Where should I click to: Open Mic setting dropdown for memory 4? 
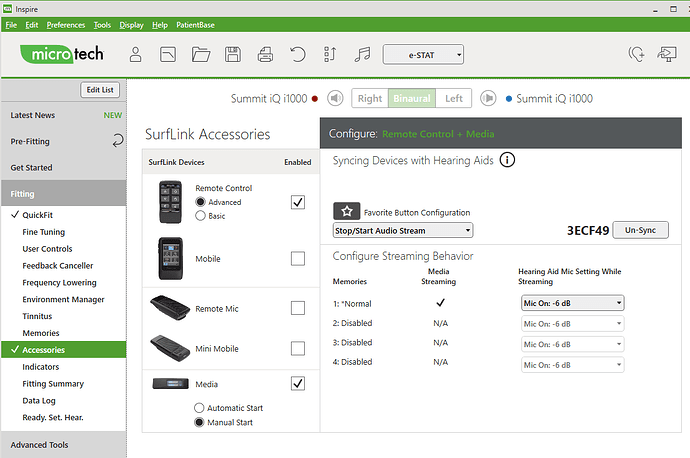573,365
